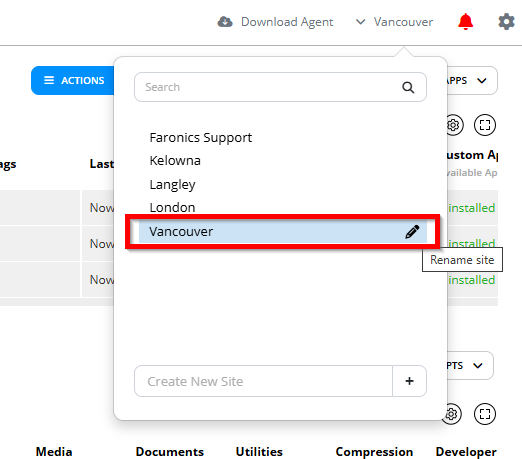The height and width of the screenshot is (459, 522).
Task: Open settings via the top gear icon
Action: coord(506,22)
